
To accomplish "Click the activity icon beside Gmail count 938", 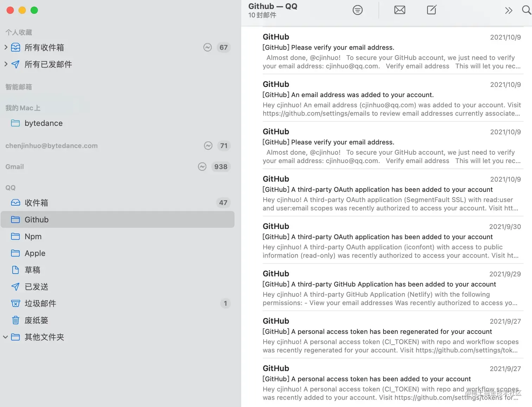I will (x=202, y=167).
